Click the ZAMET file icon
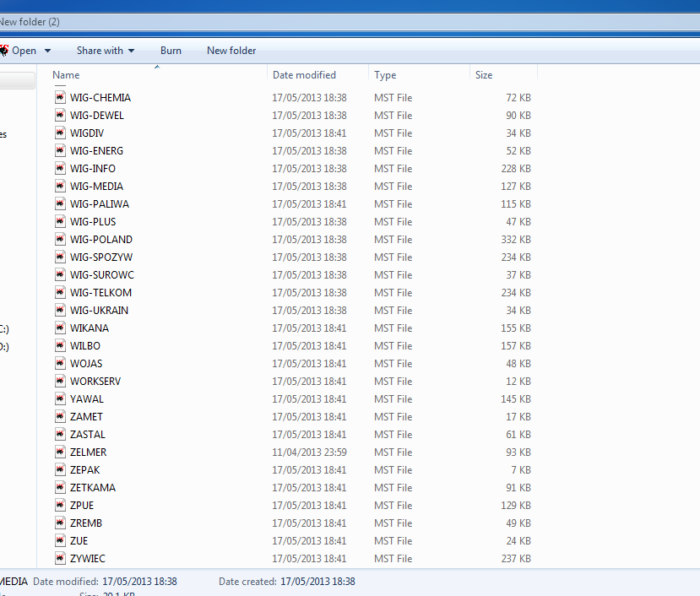 click(x=60, y=416)
